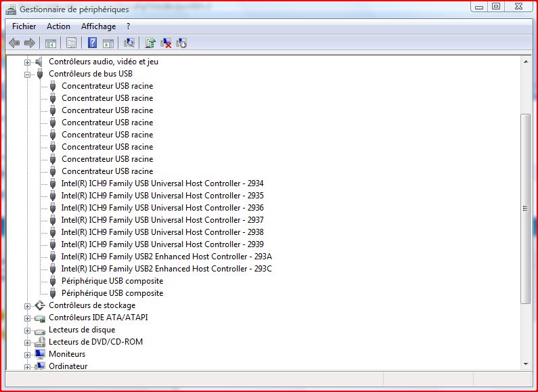The height and width of the screenshot is (392, 538).
Task: Click the Device Manager title bar icon
Action: click(11, 9)
